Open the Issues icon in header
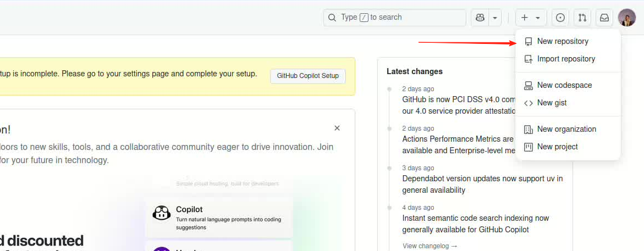Viewport: 644px width, 251px height. click(x=560, y=18)
